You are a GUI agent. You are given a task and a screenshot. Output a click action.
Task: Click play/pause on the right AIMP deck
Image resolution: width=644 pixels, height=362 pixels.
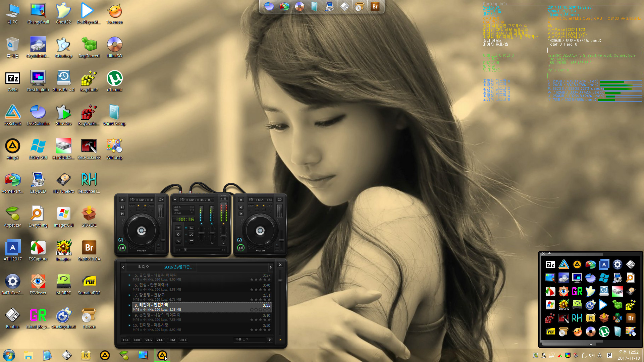tap(241, 248)
